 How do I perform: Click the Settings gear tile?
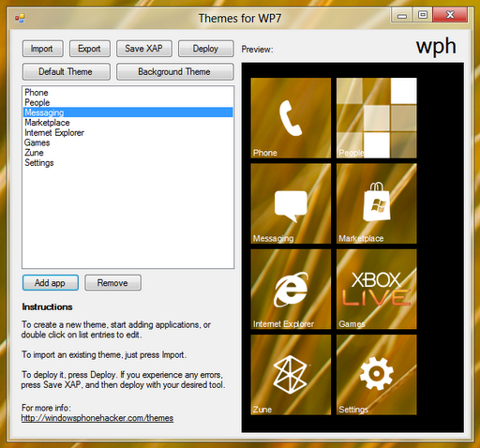click(x=377, y=375)
